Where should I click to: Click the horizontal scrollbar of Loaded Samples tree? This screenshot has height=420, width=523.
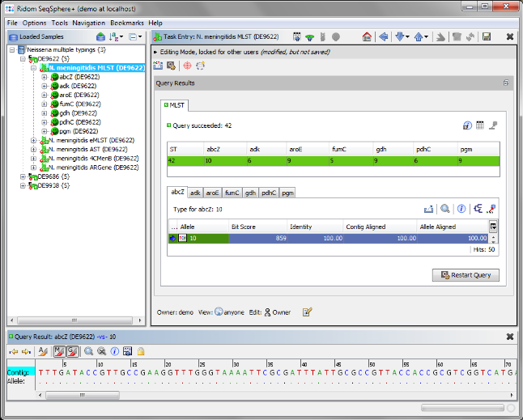click(74, 320)
